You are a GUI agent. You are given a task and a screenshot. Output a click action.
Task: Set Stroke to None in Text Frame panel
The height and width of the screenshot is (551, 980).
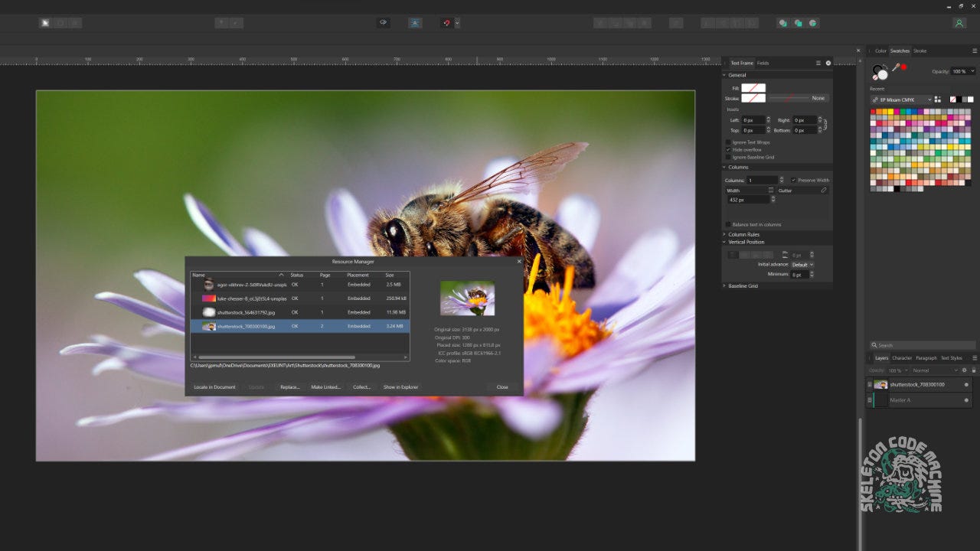pos(818,98)
